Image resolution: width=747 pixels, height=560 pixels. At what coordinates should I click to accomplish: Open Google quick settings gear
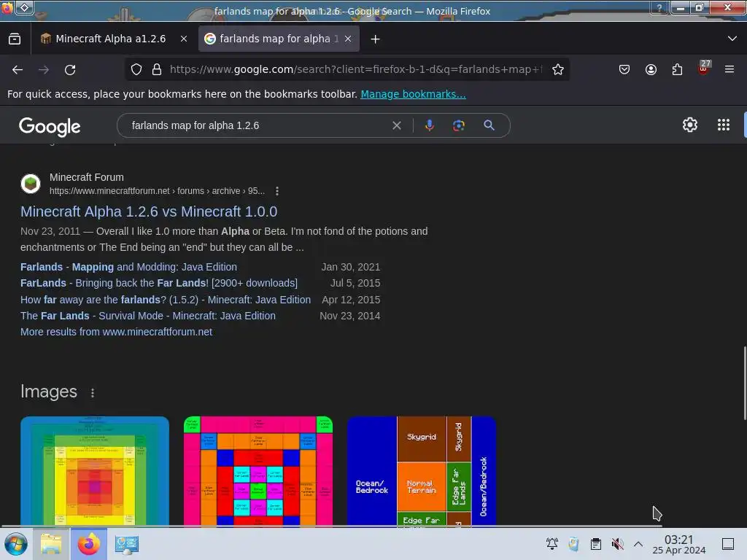690,125
